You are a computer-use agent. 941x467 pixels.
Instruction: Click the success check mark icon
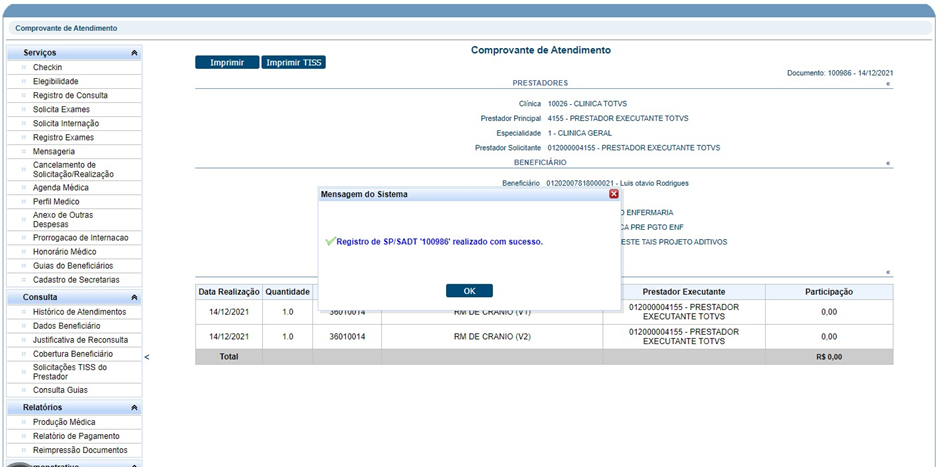(x=330, y=241)
